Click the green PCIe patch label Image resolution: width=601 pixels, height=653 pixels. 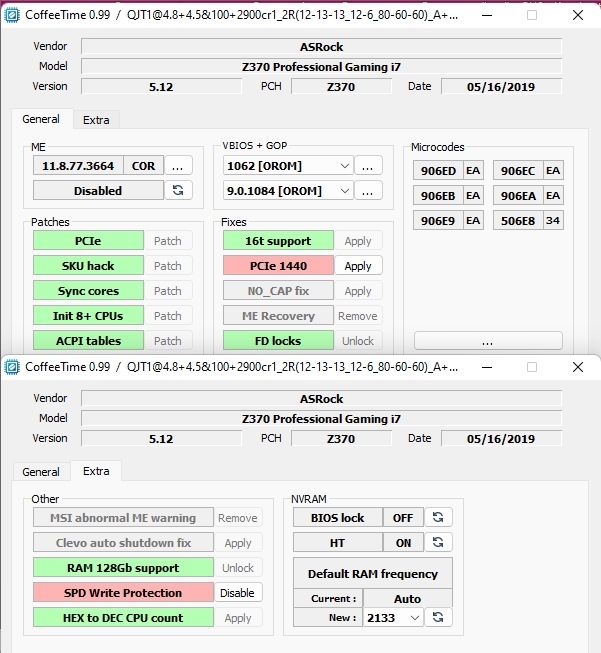coord(88,241)
